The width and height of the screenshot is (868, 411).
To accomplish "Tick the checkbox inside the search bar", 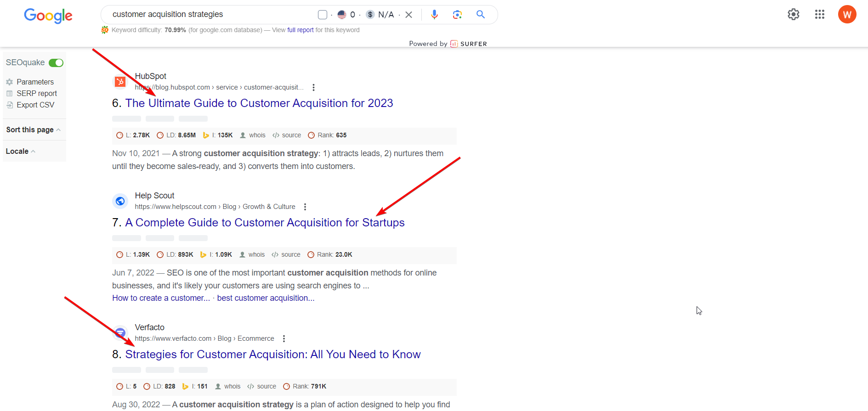I will tap(323, 15).
